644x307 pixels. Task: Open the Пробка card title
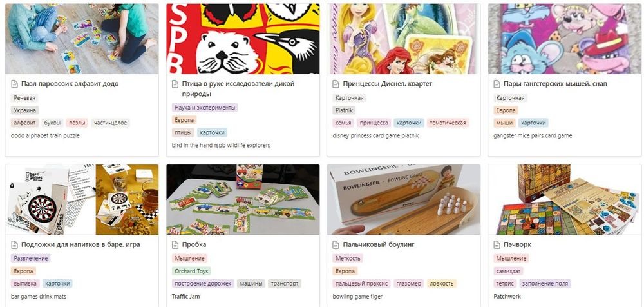coord(194,245)
